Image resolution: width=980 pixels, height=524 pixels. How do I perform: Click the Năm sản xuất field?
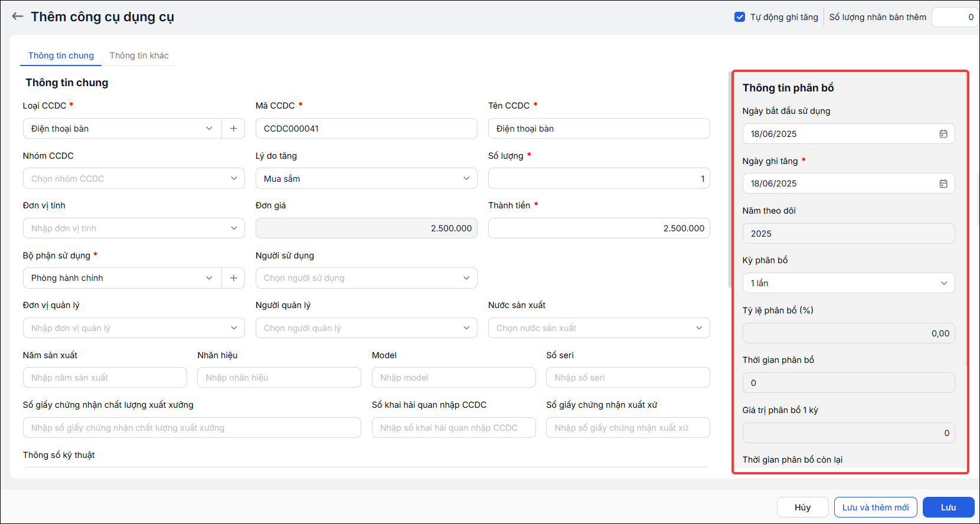pos(105,378)
